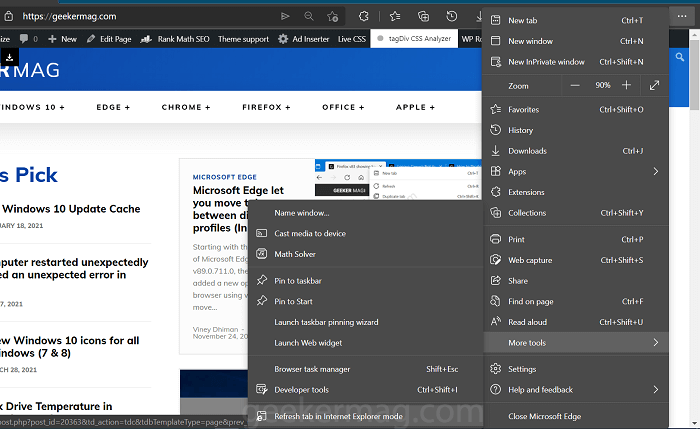Click the Developer tools icon
Viewport: 700px width, 429px height.
pyautogui.click(x=262, y=389)
